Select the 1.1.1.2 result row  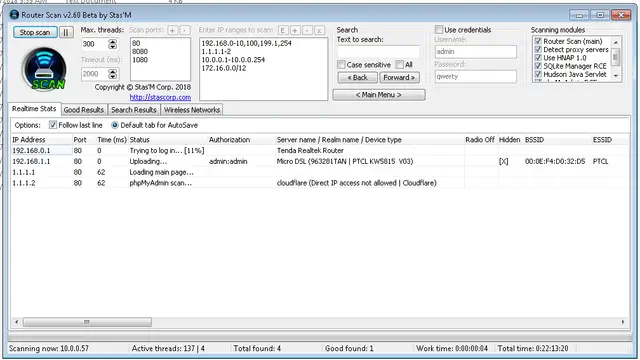tap(320, 183)
